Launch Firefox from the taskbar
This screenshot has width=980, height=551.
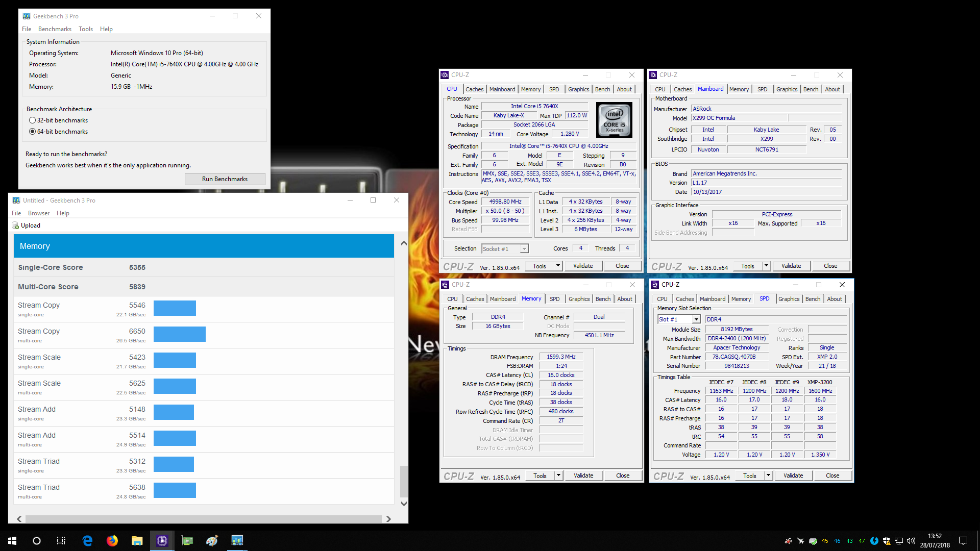[112, 540]
